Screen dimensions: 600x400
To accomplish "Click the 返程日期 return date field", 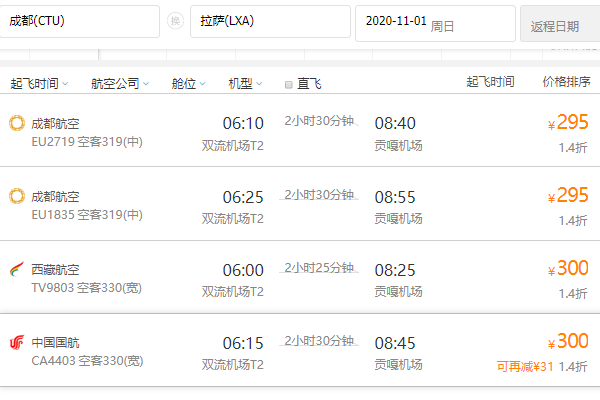I will [x=560, y=24].
